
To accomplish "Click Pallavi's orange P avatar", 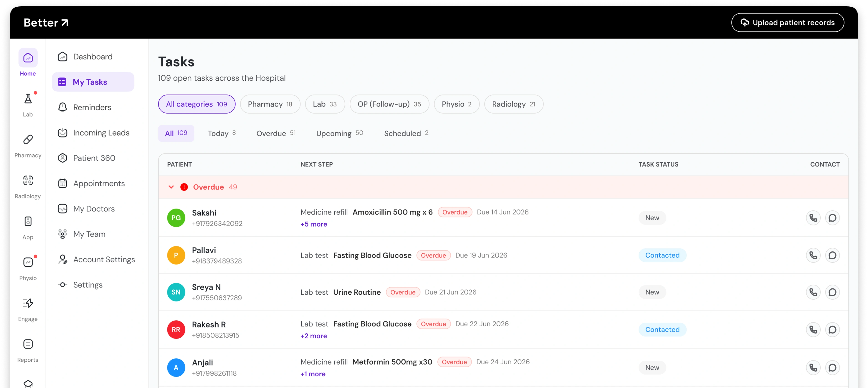I will point(176,255).
